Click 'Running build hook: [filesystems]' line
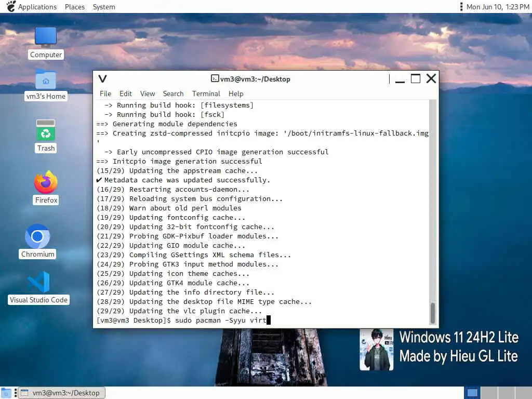The height and width of the screenshot is (399, 532). pos(179,105)
